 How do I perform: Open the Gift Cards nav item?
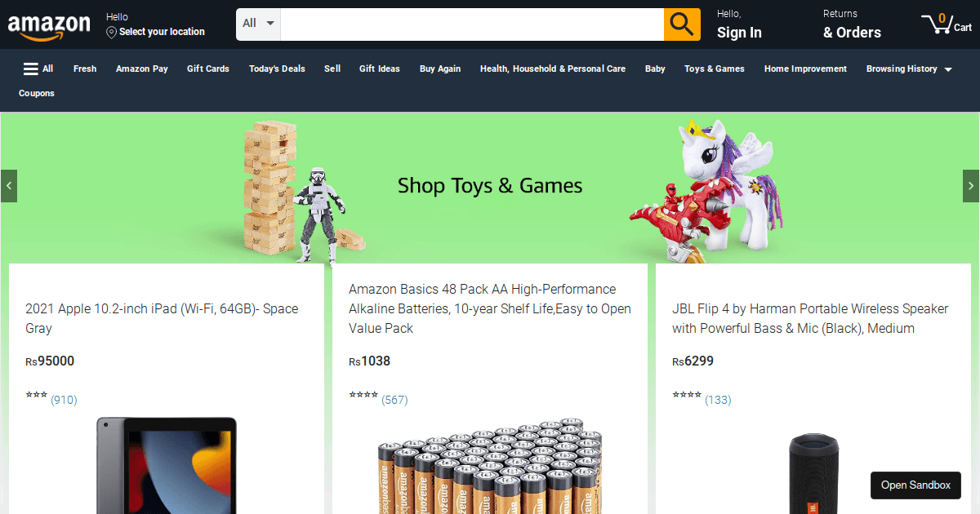208,69
